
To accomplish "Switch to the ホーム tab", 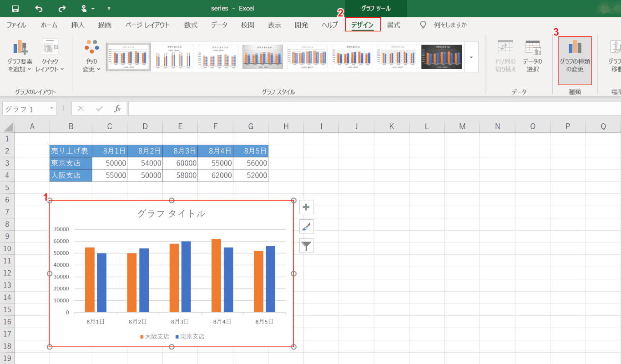I will point(49,25).
